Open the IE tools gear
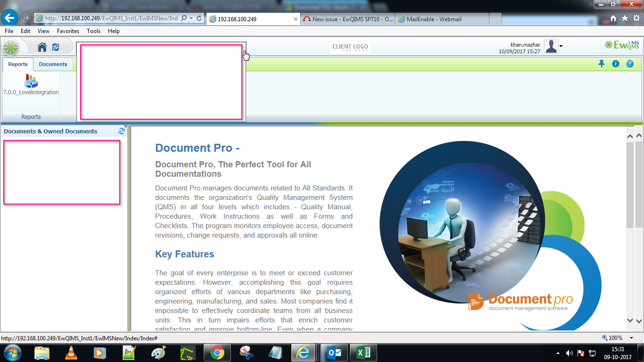This screenshot has width=644, height=362. coord(636,18)
